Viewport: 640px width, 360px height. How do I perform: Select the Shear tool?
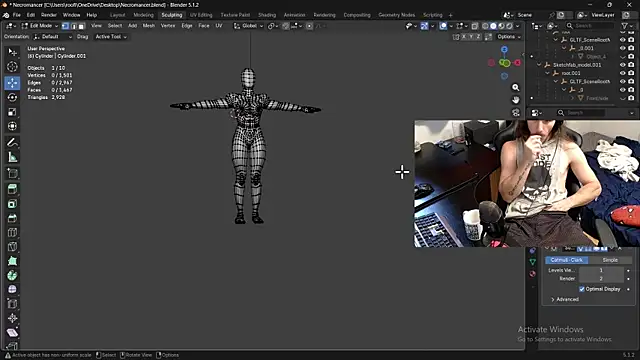pyautogui.click(x=12, y=332)
